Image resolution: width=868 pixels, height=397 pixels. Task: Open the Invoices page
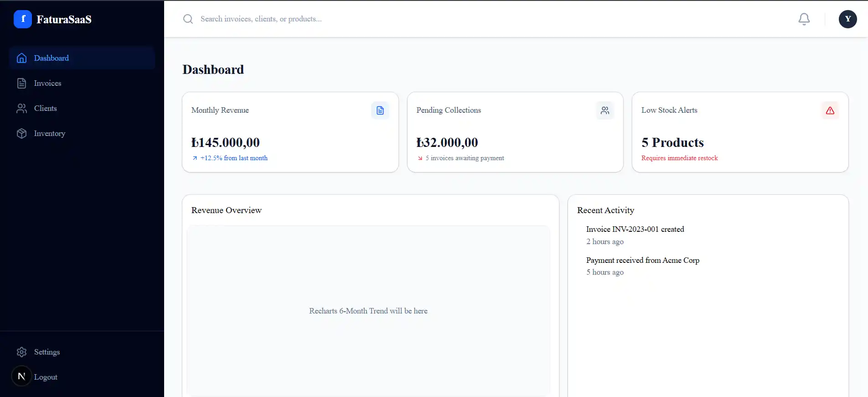(82, 83)
